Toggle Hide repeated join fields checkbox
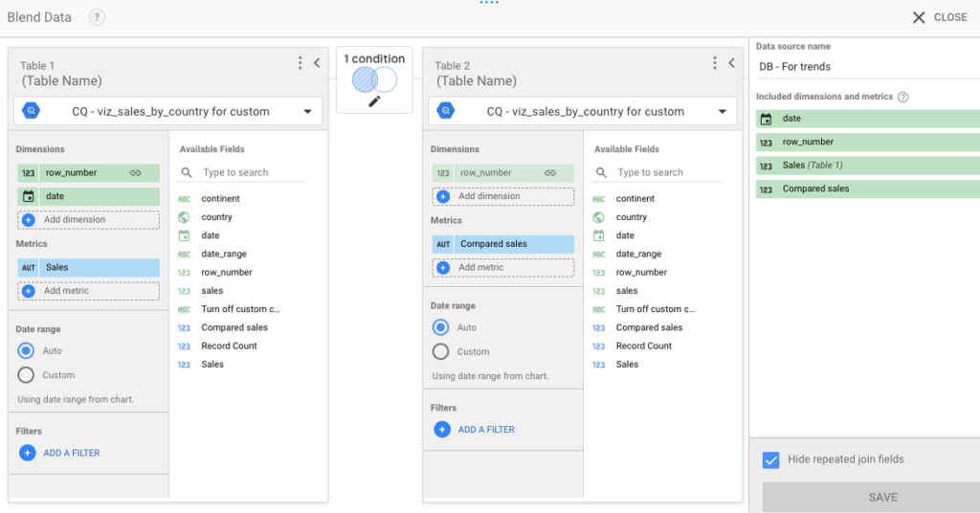The image size is (980, 513). [770, 460]
